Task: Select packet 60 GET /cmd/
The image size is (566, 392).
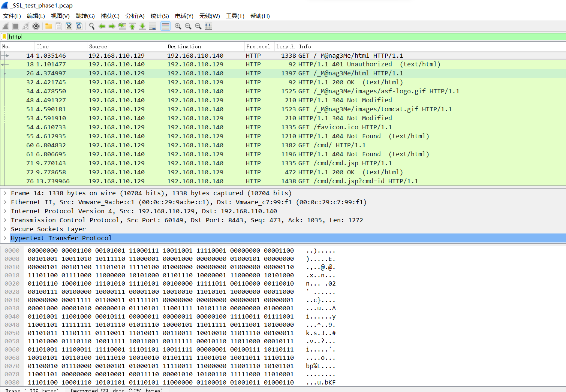Action: click(x=283, y=145)
